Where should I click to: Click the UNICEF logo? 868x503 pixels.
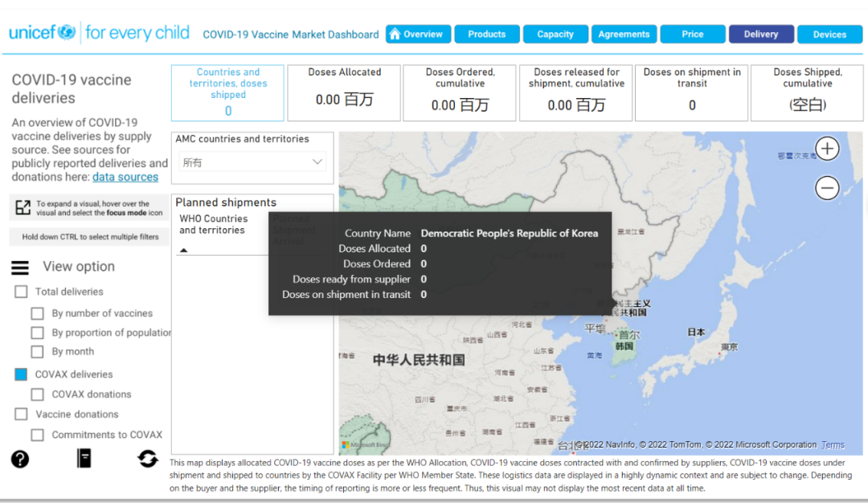[x=43, y=33]
